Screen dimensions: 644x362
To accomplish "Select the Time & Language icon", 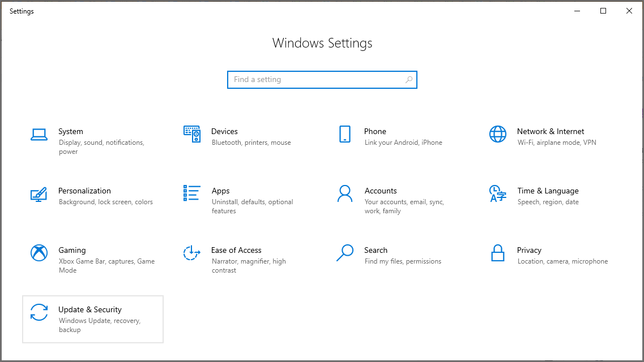I will 497,193.
